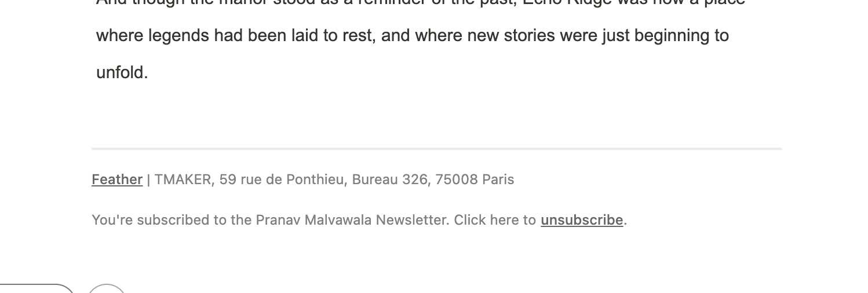The width and height of the screenshot is (868, 293).
Task: Click the "Click here to" footer text
Action: coord(495,220)
